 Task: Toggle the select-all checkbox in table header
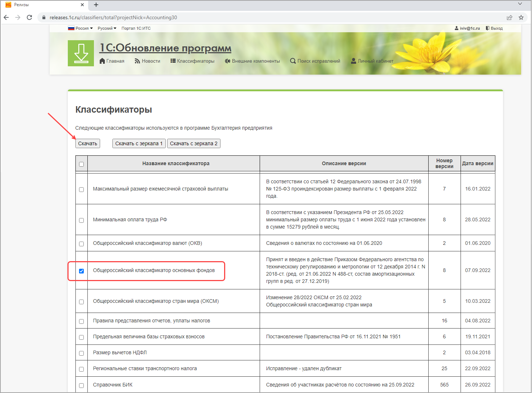click(x=81, y=164)
